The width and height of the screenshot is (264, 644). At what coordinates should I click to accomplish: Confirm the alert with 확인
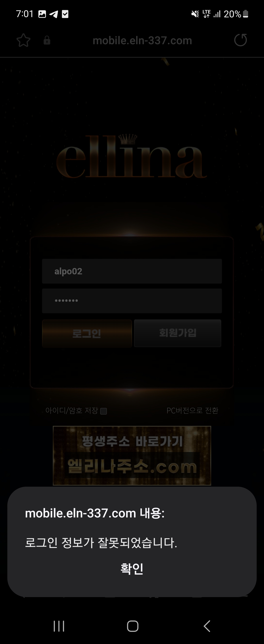[132, 569]
